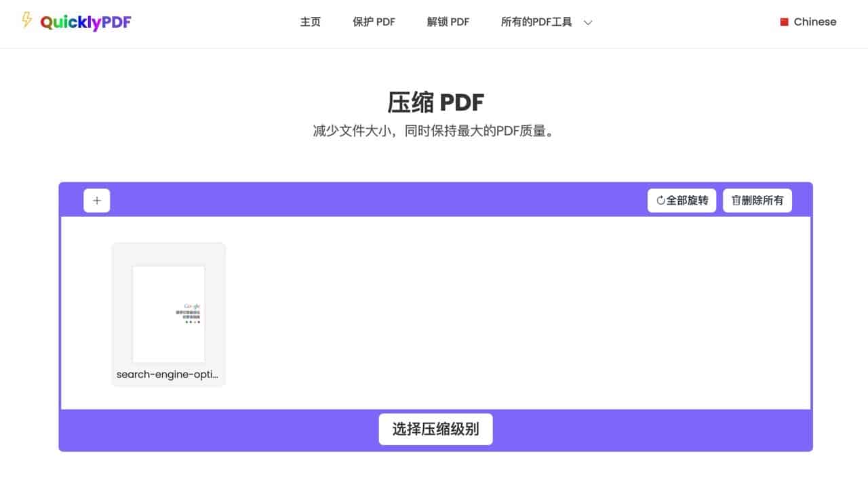Rotate all pages with 全部旋转
The height and width of the screenshot is (500, 868).
(682, 201)
